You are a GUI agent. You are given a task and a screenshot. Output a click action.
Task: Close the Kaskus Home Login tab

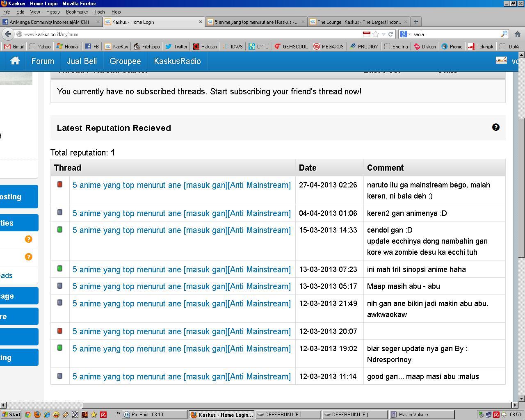pyautogui.click(x=201, y=22)
